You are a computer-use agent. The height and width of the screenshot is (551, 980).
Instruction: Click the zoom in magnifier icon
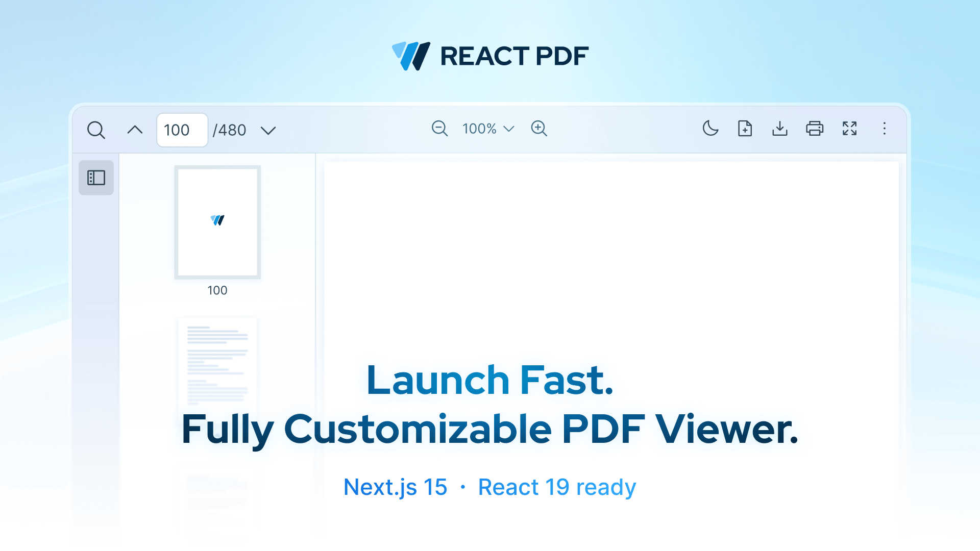[x=539, y=129]
